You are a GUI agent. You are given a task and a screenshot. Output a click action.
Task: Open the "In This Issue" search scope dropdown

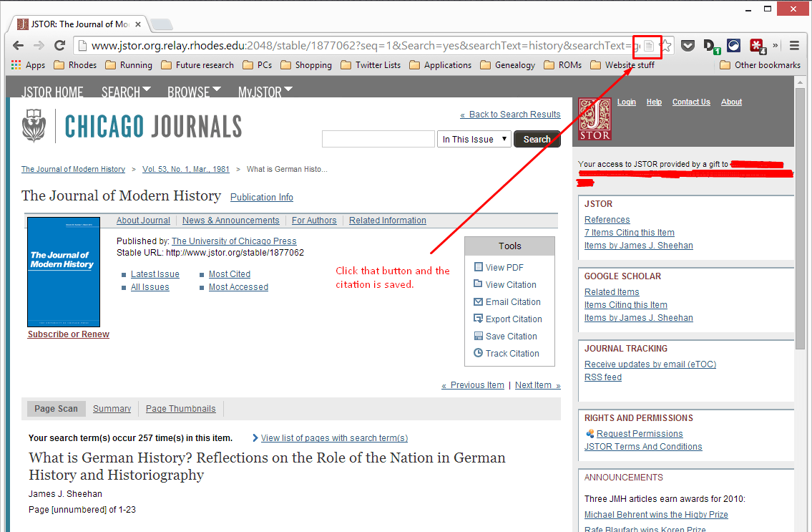[474, 139]
